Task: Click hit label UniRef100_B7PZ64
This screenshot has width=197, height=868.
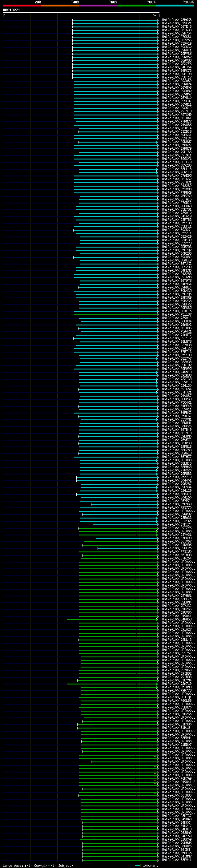Action: (x=176, y=558)
